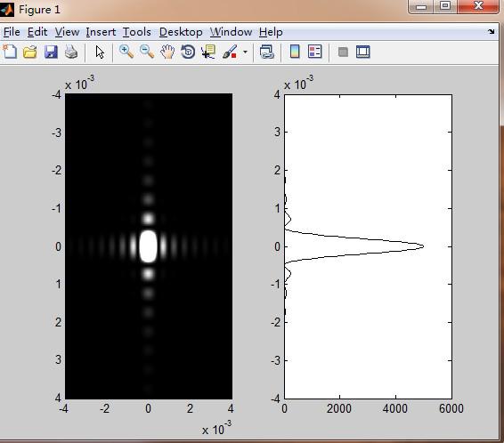Screen dimensions: 504x443
Task: Print figure using the printer icon
Action: pos(71,52)
